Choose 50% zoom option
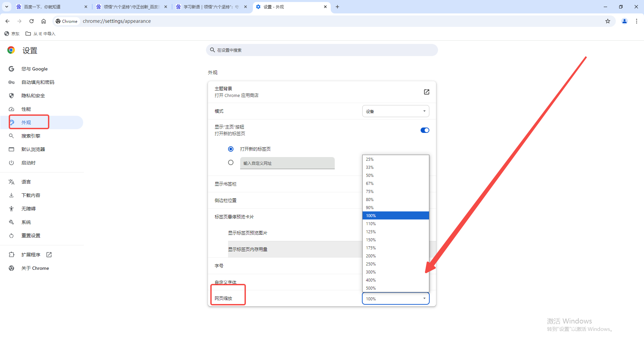Viewport: 644px width, 349px height. pos(395,176)
